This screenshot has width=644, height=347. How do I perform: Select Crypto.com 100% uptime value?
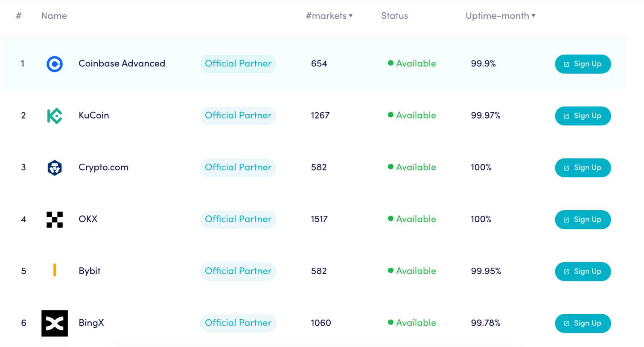pyautogui.click(x=481, y=168)
